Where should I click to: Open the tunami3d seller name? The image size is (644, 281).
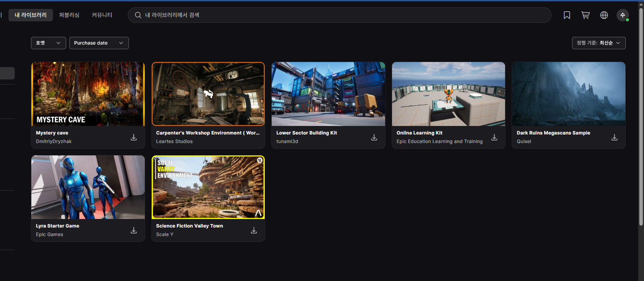287,141
